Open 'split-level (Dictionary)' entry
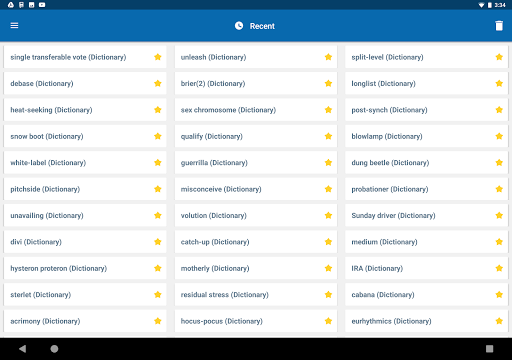The image size is (512, 360). click(426, 57)
